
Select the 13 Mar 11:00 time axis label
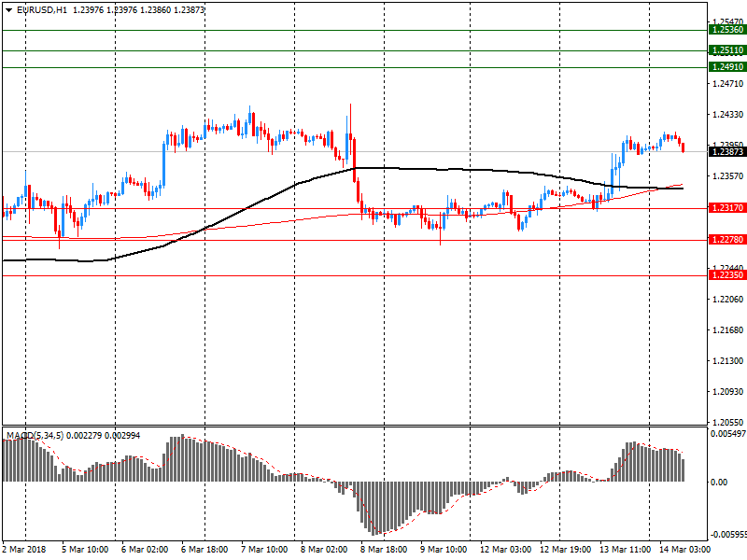625,550
